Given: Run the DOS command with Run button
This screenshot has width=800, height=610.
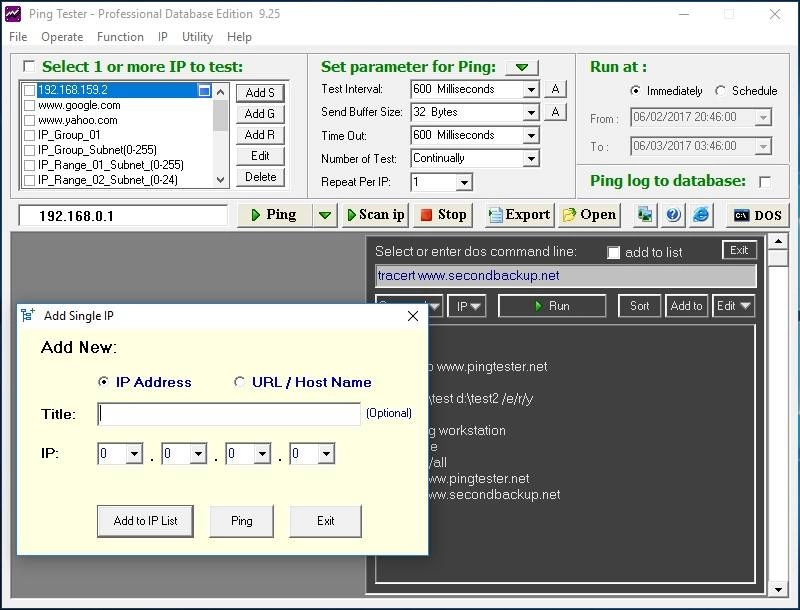Looking at the screenshot, I should click(552, 306).
